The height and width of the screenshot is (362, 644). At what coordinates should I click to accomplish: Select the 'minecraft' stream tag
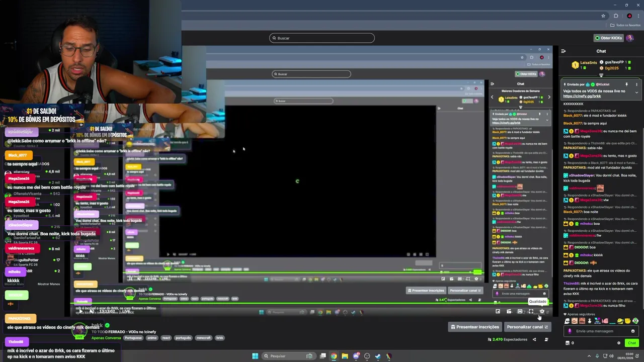pyautogui.click(x=203, y=338)
